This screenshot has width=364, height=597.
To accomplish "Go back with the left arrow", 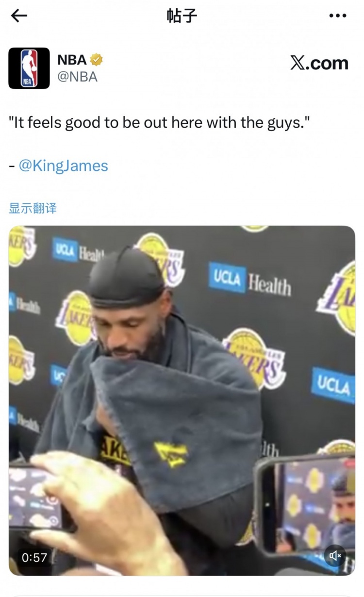I will tap(19, 16).
